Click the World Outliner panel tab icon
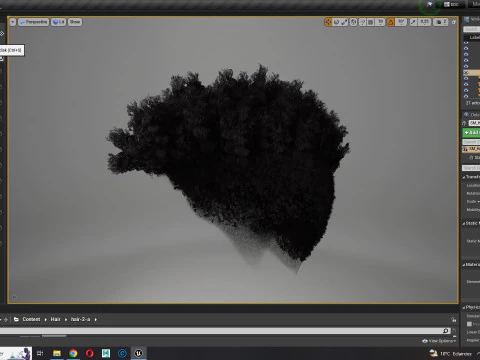Image resolution: width=480 pixels, height=360 pixels. click(467, 20)
